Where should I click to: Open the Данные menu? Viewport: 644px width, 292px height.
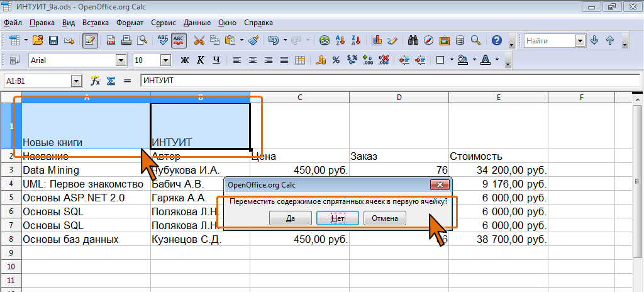(197, 23)
